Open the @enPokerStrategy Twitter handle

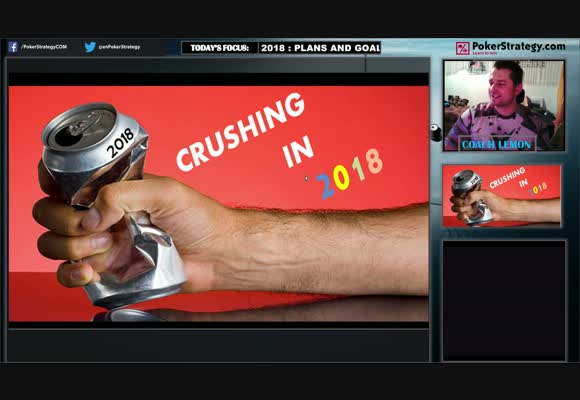[119, 47]
